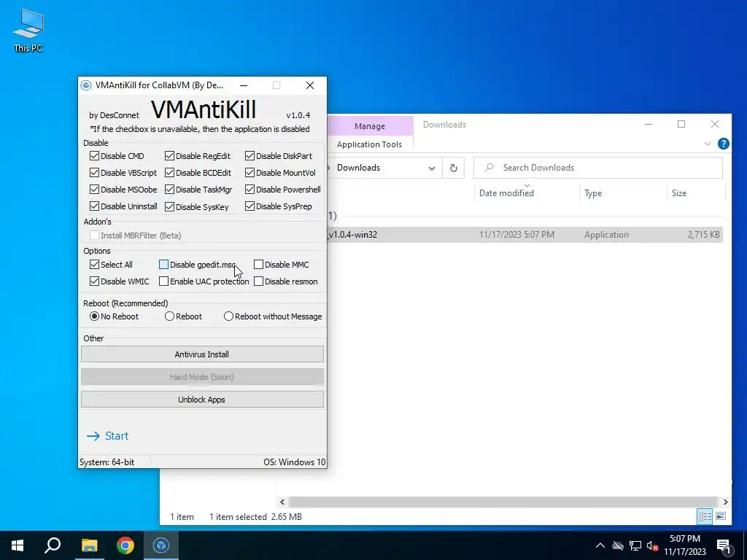The height and width of the screenshot is (560, 747).
Task: Uncheck Disable Uninstall
Action: pyautogui.click(x=94, y=206)
